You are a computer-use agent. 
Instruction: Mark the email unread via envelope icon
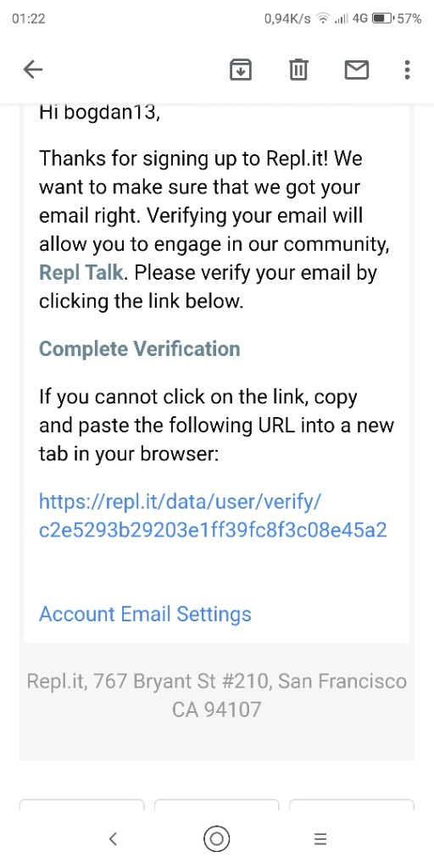pyautogui.click(x=357, y=70)
